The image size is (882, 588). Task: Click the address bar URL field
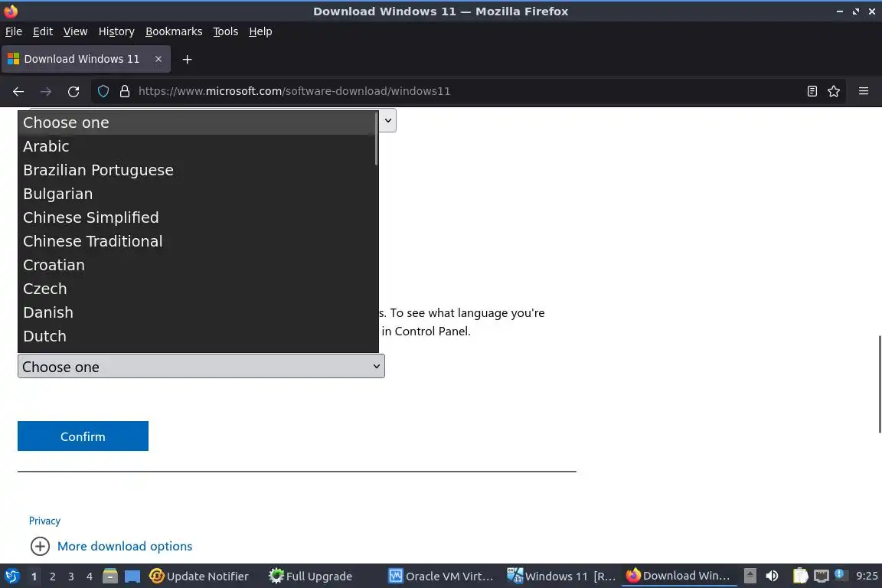click(x=467, y=91)
